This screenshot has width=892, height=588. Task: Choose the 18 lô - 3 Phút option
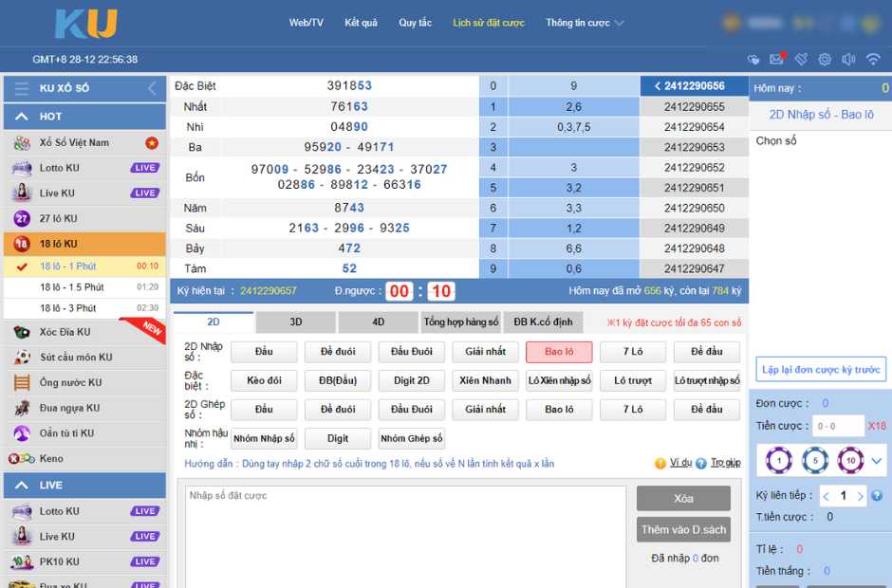tap(68, 308)
